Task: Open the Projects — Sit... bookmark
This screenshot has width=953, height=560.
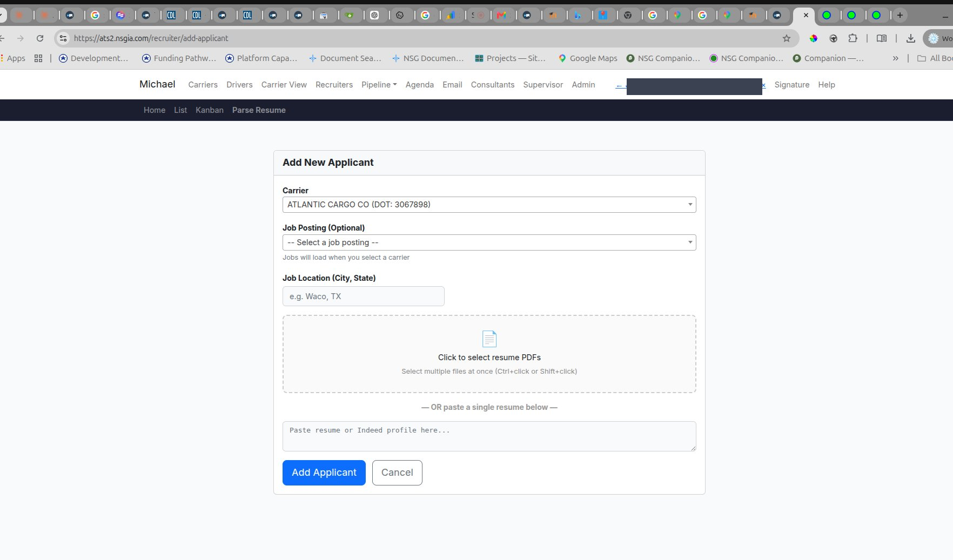Action: click(x=510, y=58)
